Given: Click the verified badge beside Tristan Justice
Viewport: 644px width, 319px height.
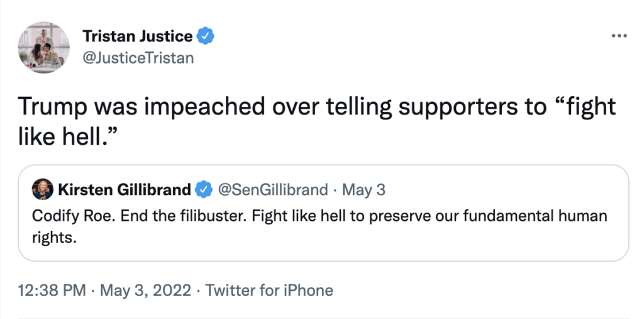Looking at the screenshot, I should 206,36.
